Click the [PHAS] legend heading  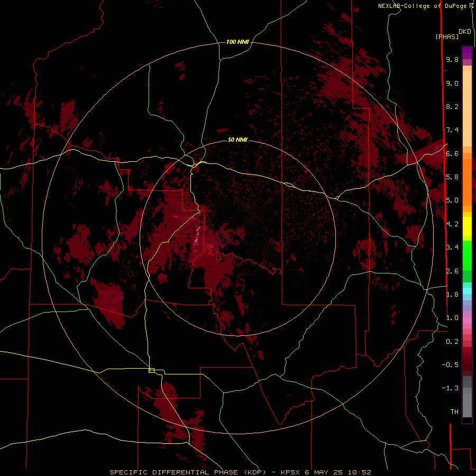tap(447, 36)
